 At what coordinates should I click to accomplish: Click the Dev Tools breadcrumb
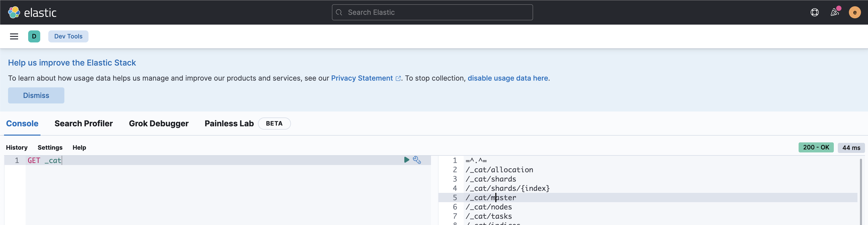[x=68, y=36]
